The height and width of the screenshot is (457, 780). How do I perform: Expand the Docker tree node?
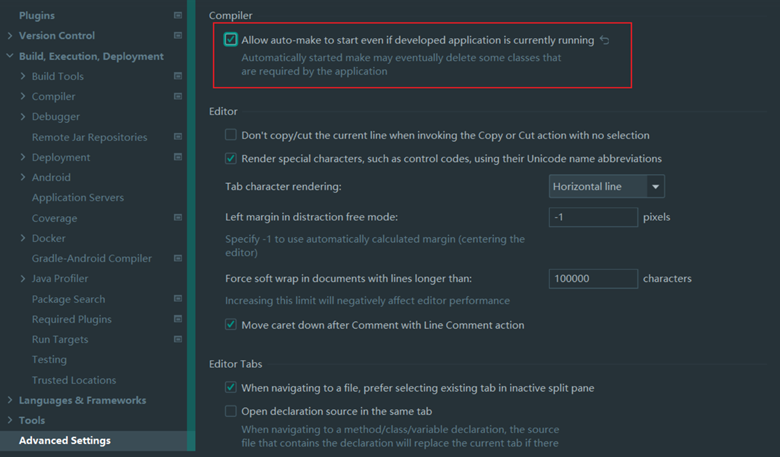click(x=23, y=239)
